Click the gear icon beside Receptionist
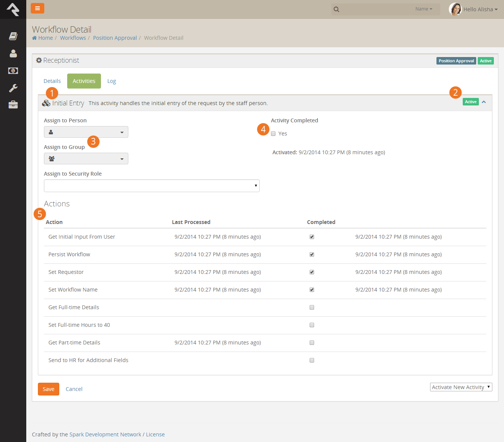The height and width of the screenshot is (442, 504). (39, 60)
